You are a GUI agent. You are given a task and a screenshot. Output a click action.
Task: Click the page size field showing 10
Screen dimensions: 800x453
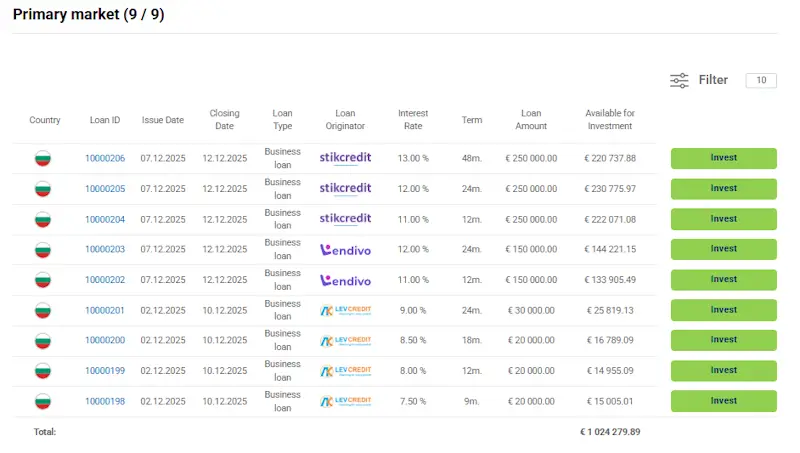point(761,81)
